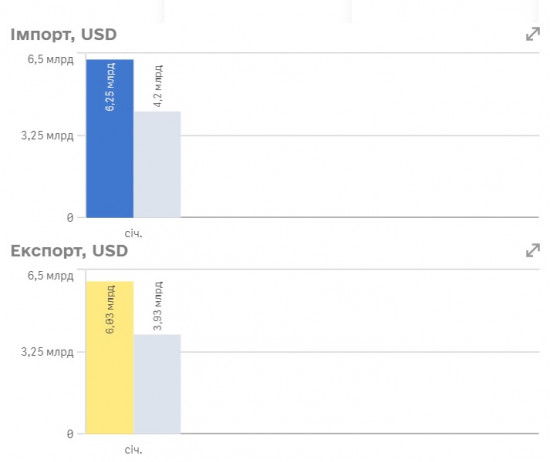550x462 pixels.
Task: Select the gray 3,93 млрд export bar
Action: pyautogui.click(x=157, y=384)
